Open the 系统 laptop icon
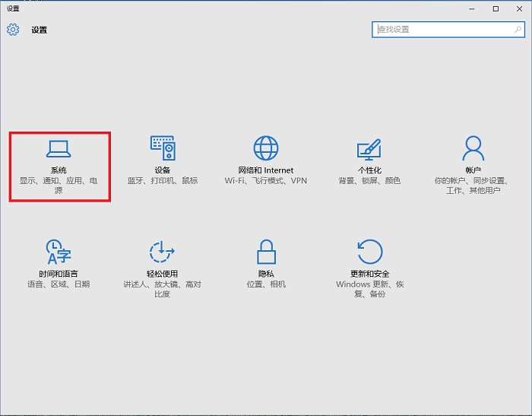 pyautogui.click(x=59, y=148)
